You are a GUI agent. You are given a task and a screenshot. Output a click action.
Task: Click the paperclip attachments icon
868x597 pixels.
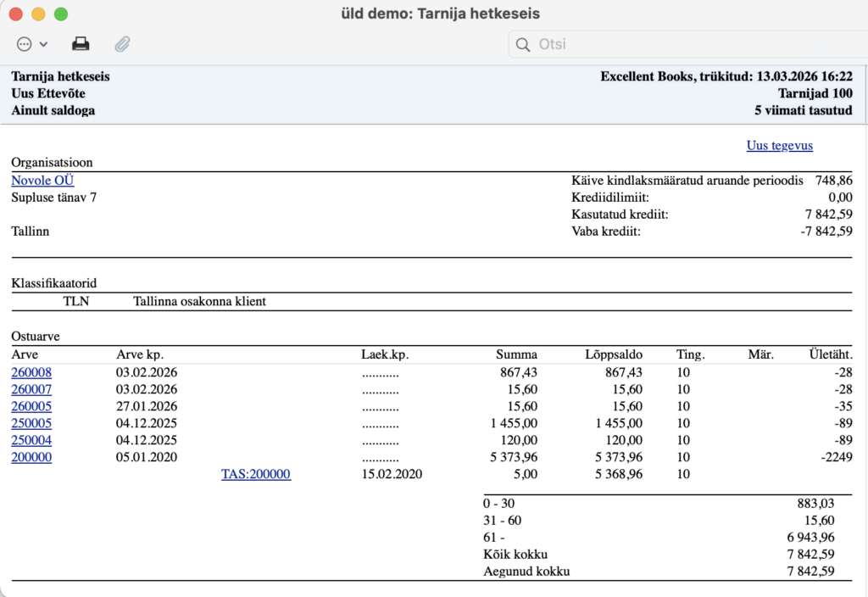click(123, 44)
